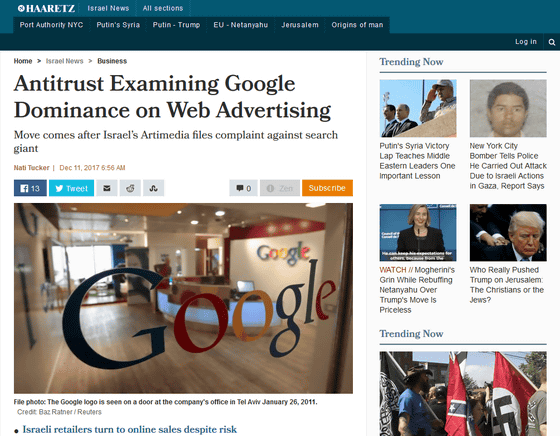The image size is (560, 436).
Task: Select Putin's Syria topic tab
Action: click(118, 25)
